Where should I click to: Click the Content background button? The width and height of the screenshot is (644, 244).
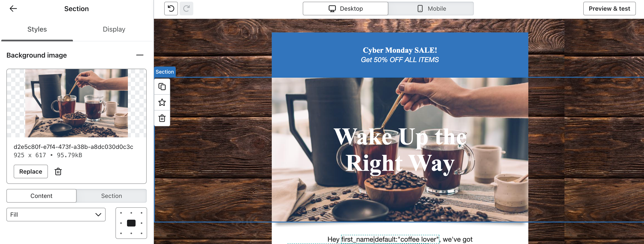tap(41, 196)
